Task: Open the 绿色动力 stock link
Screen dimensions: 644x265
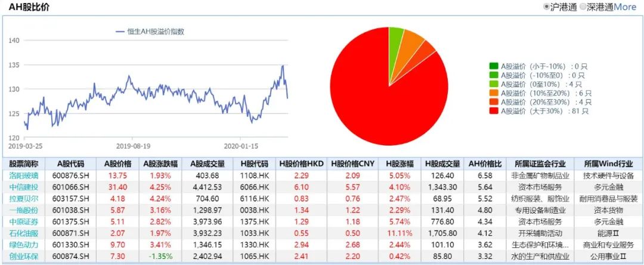Action: tap(23, 245)
